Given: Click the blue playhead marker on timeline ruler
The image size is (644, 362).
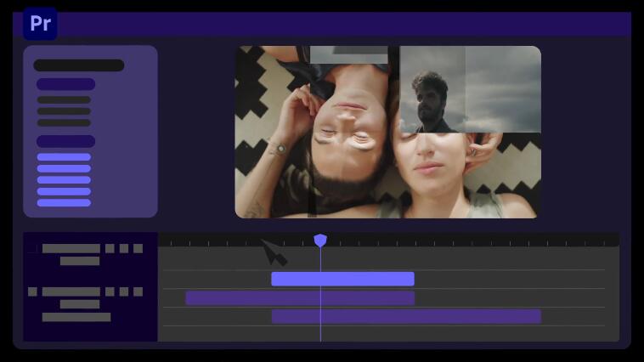Looking at the screenshot, I should coord(320,240).
